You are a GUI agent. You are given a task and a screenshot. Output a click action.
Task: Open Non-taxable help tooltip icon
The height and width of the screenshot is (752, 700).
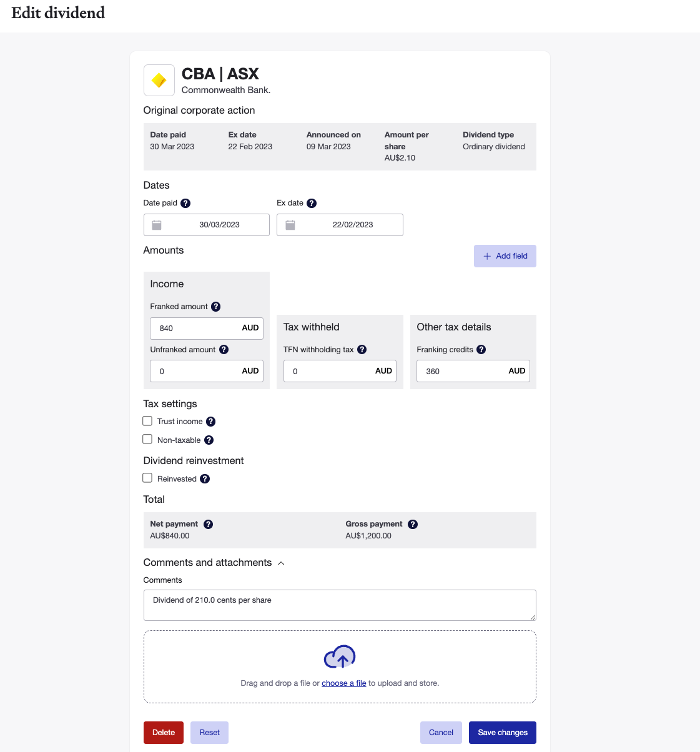coord(209,440)
